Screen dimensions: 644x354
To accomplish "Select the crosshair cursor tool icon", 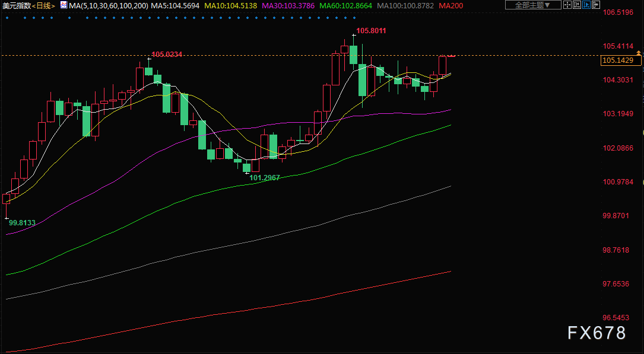I will [567, 5].
